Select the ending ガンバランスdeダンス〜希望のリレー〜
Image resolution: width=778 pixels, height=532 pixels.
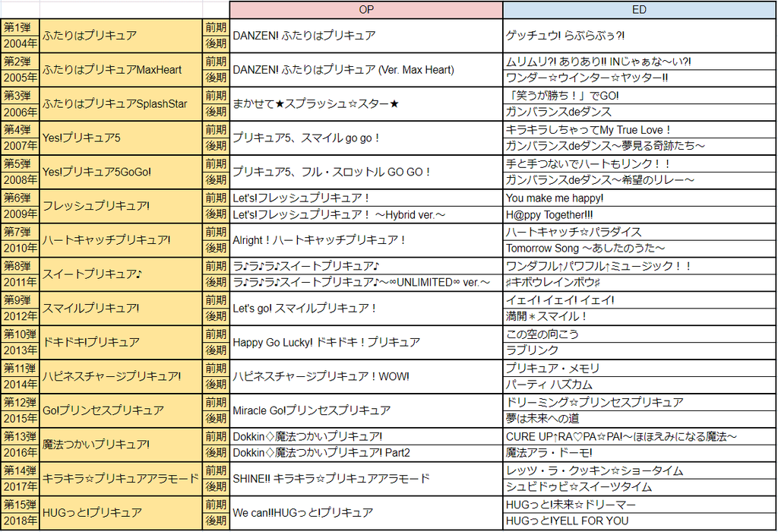coord(639,181)
